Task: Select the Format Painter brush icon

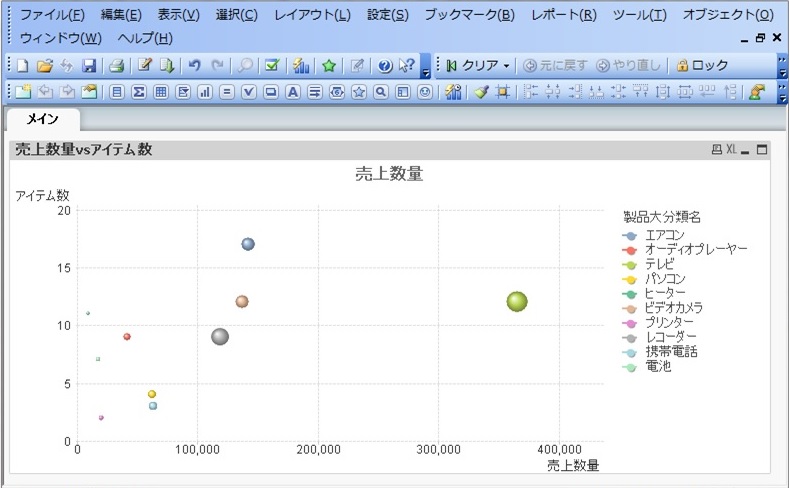Action: (481, 92)
